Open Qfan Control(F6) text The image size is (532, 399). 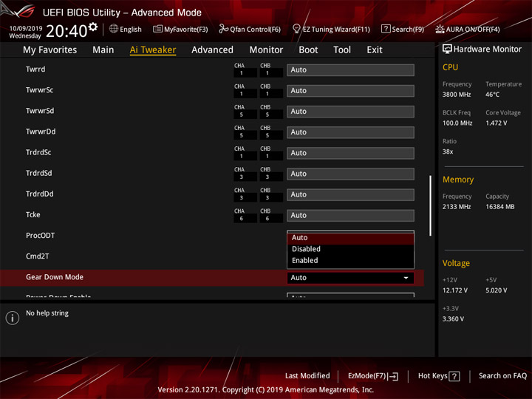click(x=255, y=29)
